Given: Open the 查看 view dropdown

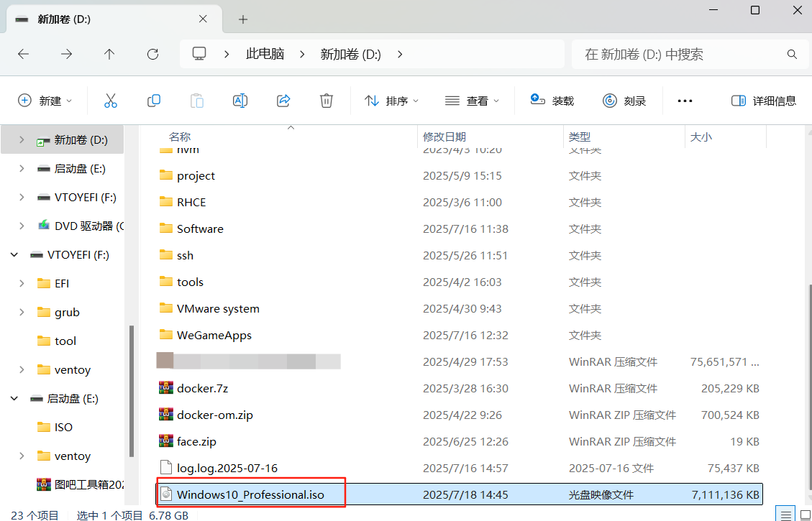Looking at the screenshot, I should point(472,101).
